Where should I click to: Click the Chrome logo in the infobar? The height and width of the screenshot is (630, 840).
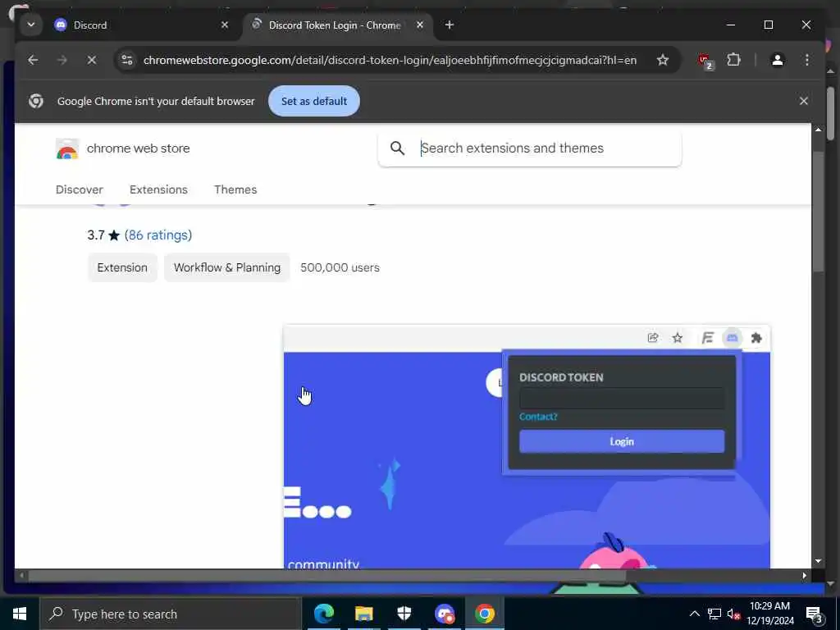(36, 101)
